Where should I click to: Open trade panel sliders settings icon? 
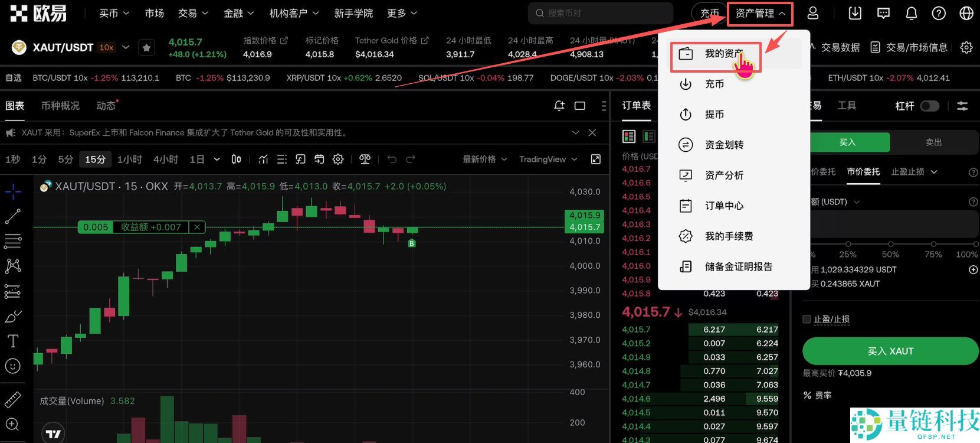(x=962, y=106)
